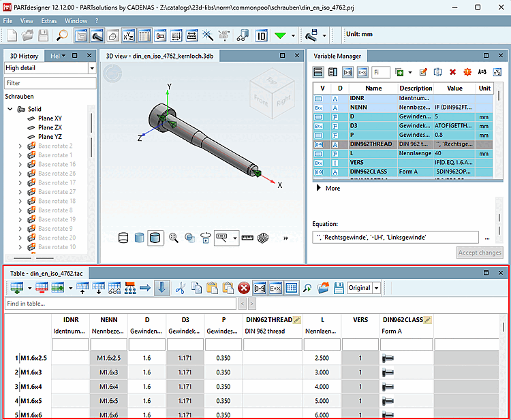Toggle the table window icon in main toolbar
This screenshot has height=420, width=511.
pyautogui.click(x=144, y=35)
